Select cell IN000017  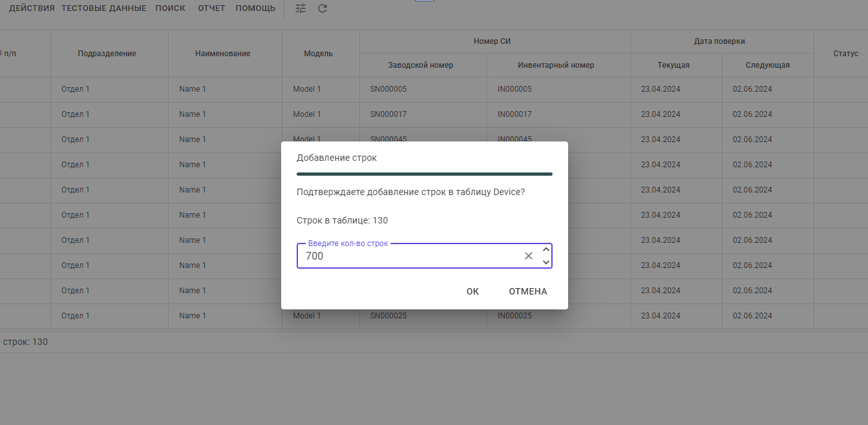tap(514, 114)
